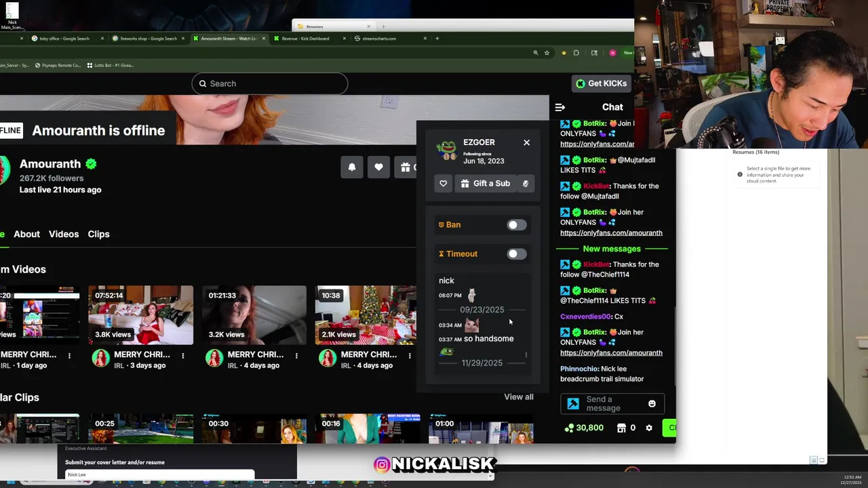Viewport: 868px width, 488px height.
Task: Click the Get KICKs button
Action: [601, 83]
